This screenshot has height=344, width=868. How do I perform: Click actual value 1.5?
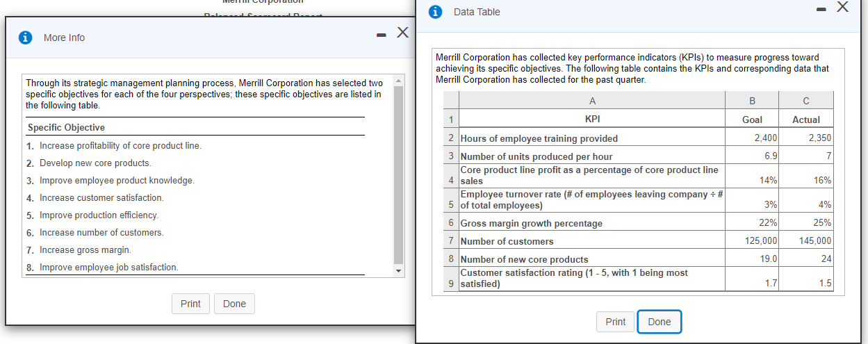(x=825, y=284)
